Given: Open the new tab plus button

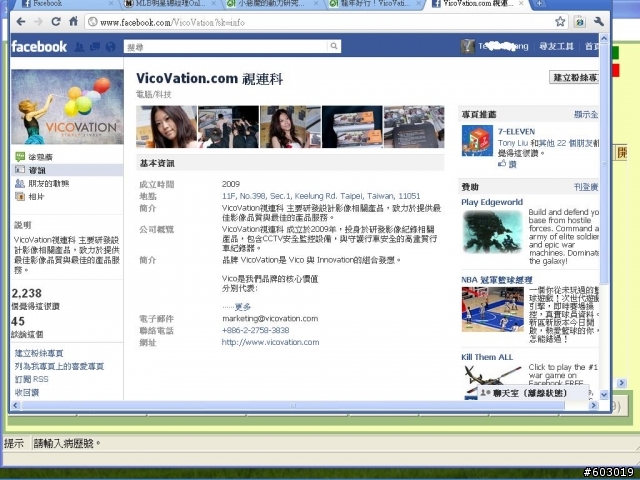Looking at the screenshot, I should 539,4.
